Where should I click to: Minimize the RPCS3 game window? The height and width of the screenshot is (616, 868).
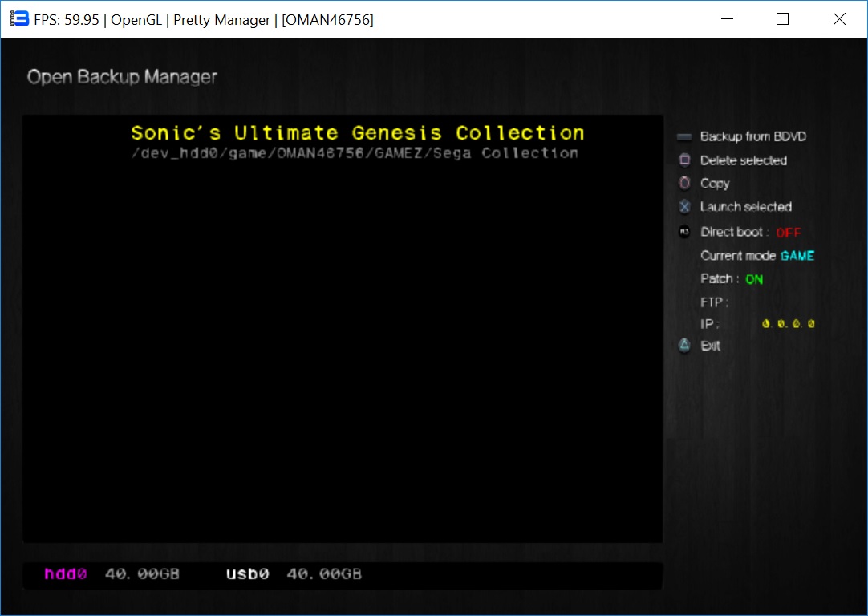coord(727,18)
